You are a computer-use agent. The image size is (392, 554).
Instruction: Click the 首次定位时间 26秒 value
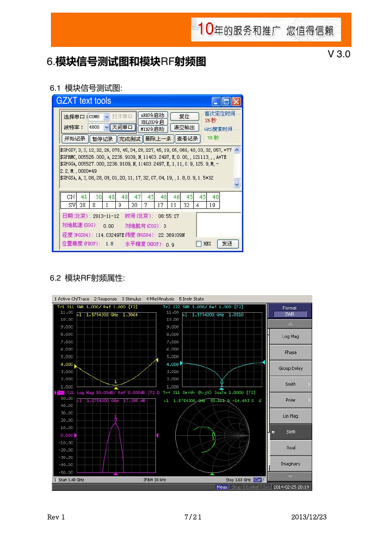[210, 120]
